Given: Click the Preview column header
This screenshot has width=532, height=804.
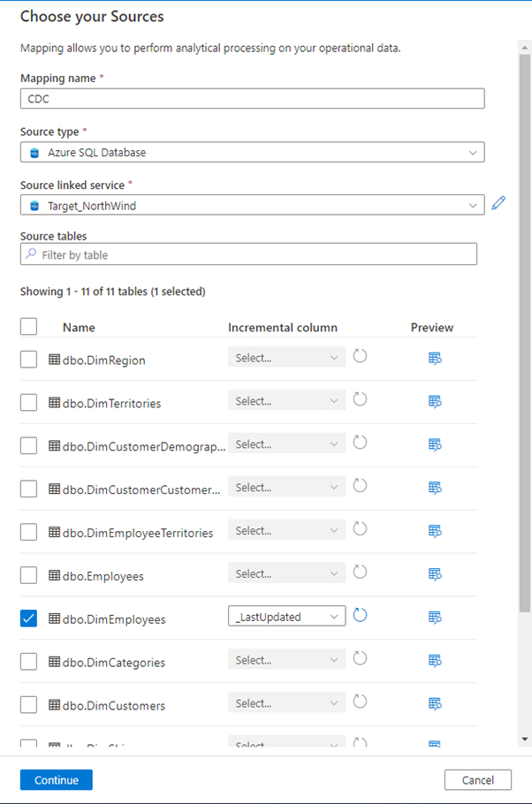Looking at the screenshot, I should (x=432, y=327).
